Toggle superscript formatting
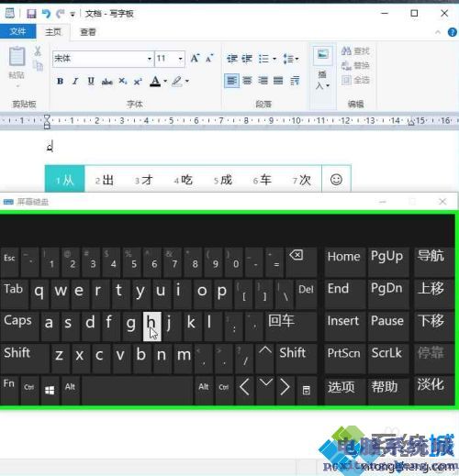The width and height of the screenshot is (459, 476). point(138,82)
